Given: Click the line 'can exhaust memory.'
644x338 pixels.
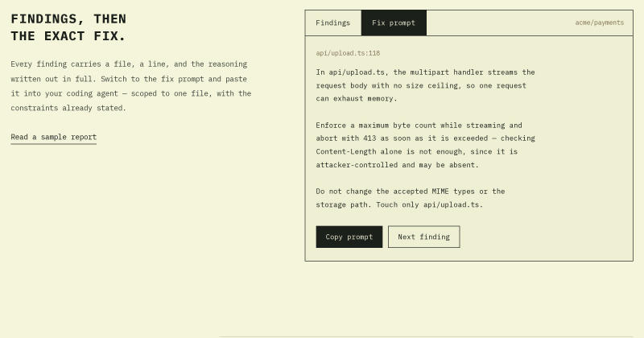Looking at the screenshot, I should (x=357, y=98).
